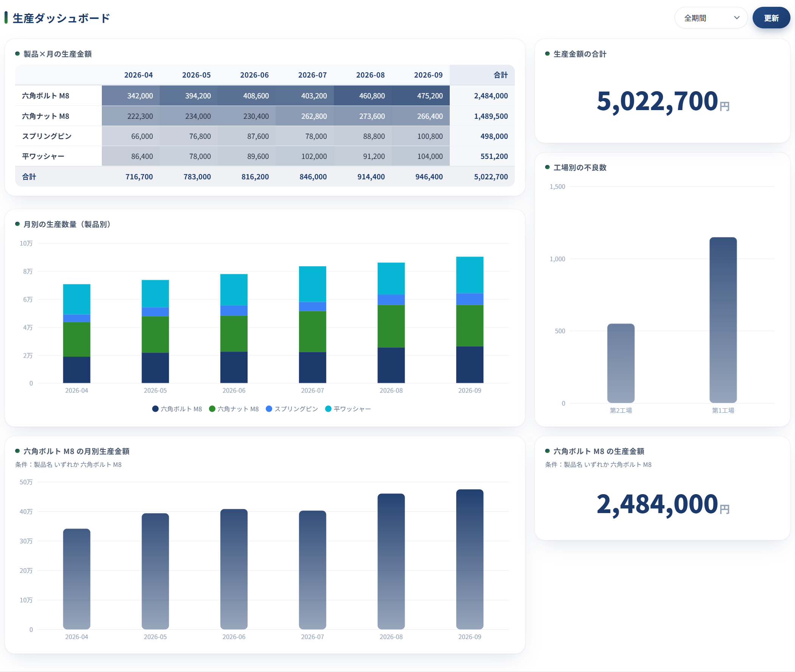Click the cell value 100,800

[x=421, y=136]
